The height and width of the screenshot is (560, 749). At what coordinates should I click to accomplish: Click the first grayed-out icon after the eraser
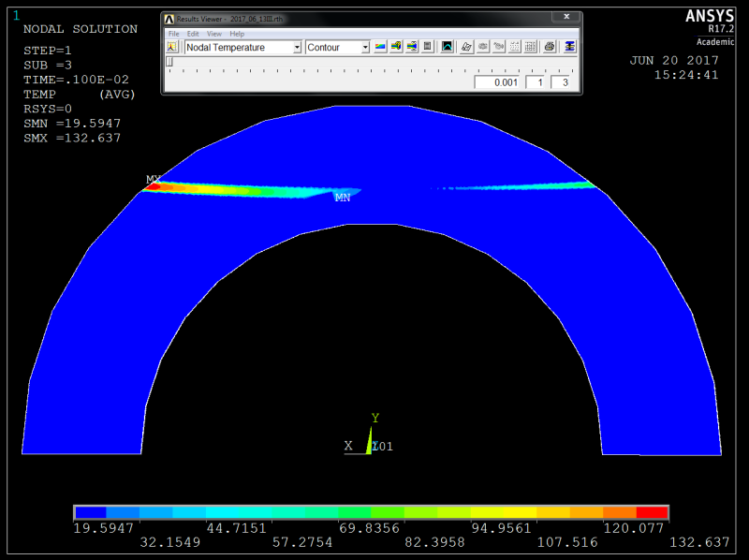(483, 47)
